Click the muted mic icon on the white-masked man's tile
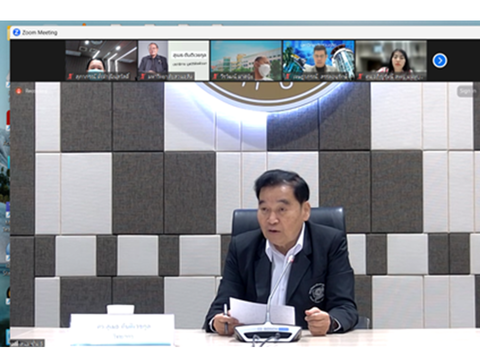 215,77
